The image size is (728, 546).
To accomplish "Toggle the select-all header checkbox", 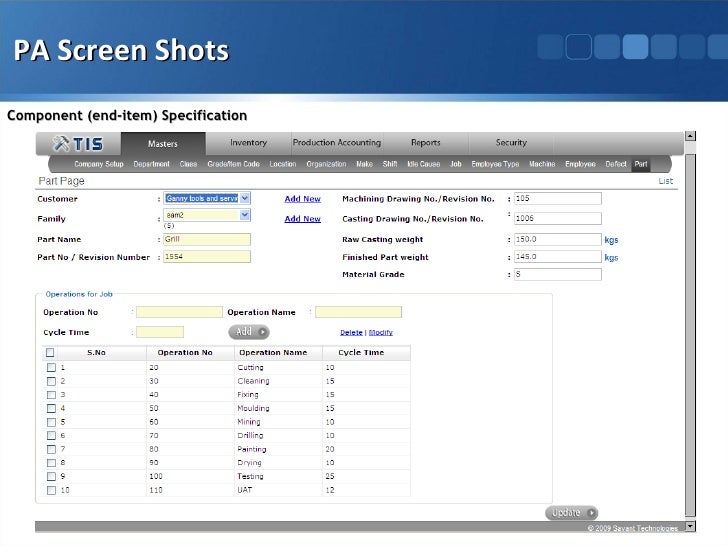I will click(50, 352).
